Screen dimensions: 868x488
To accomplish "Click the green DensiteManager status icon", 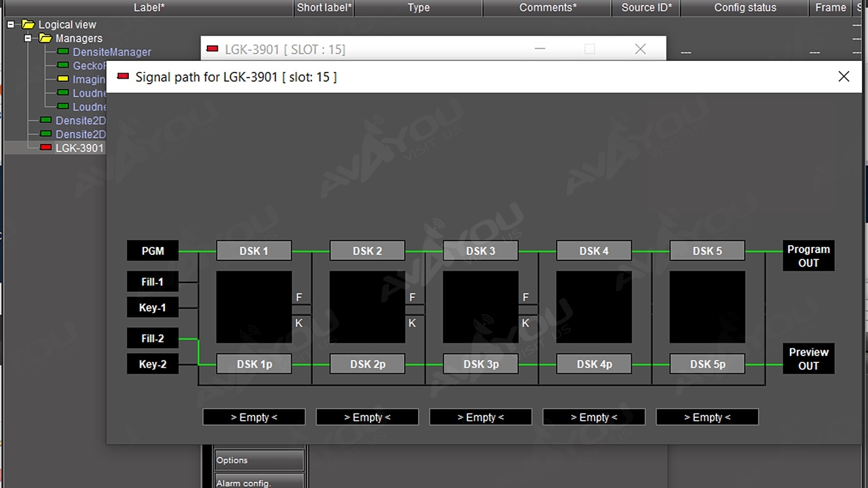I will tap(62, 52).
